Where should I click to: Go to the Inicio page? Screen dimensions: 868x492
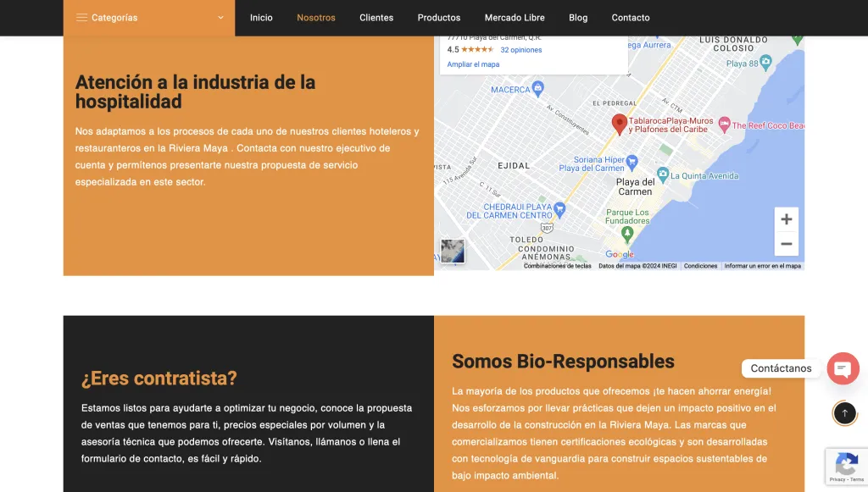tap(261, 18)
